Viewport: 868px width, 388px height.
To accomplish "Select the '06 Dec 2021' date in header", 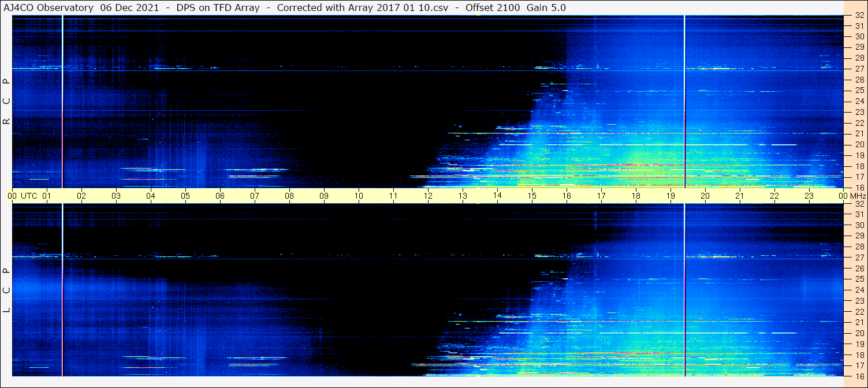I will pos(128,8).
